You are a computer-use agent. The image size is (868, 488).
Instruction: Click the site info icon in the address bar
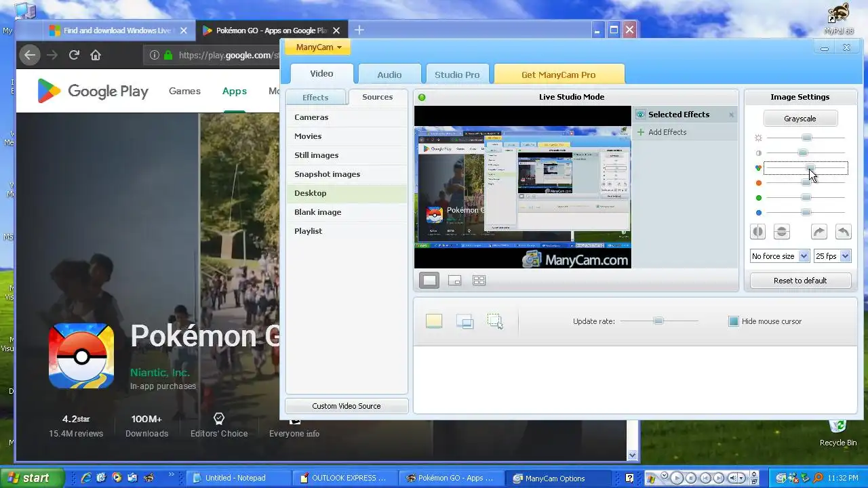click(155, 55)
